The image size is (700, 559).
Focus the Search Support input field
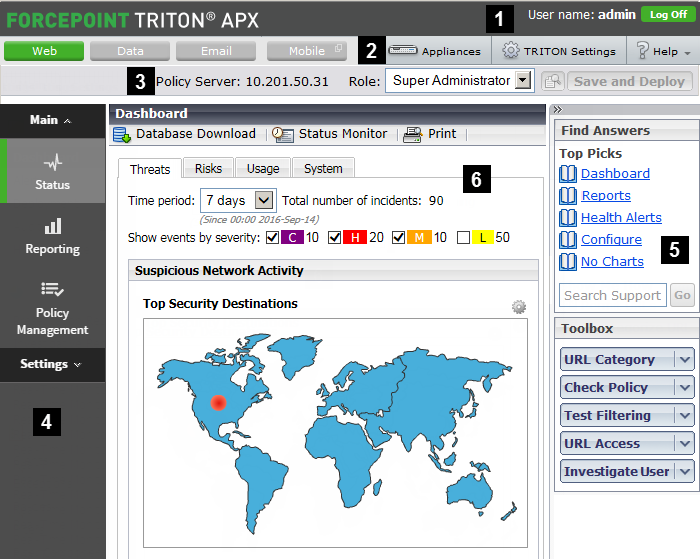click(x=612, y=295)
